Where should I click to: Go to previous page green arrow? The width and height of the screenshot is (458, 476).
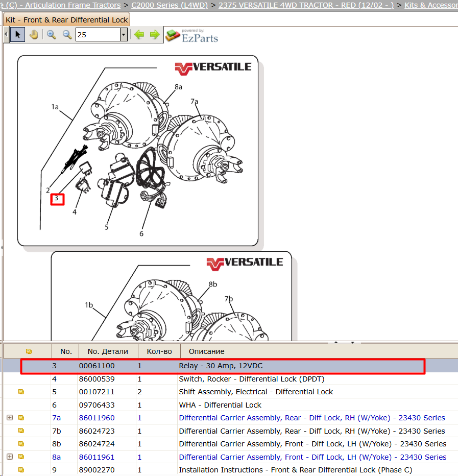pyautogui.click(x=139, y=35)
